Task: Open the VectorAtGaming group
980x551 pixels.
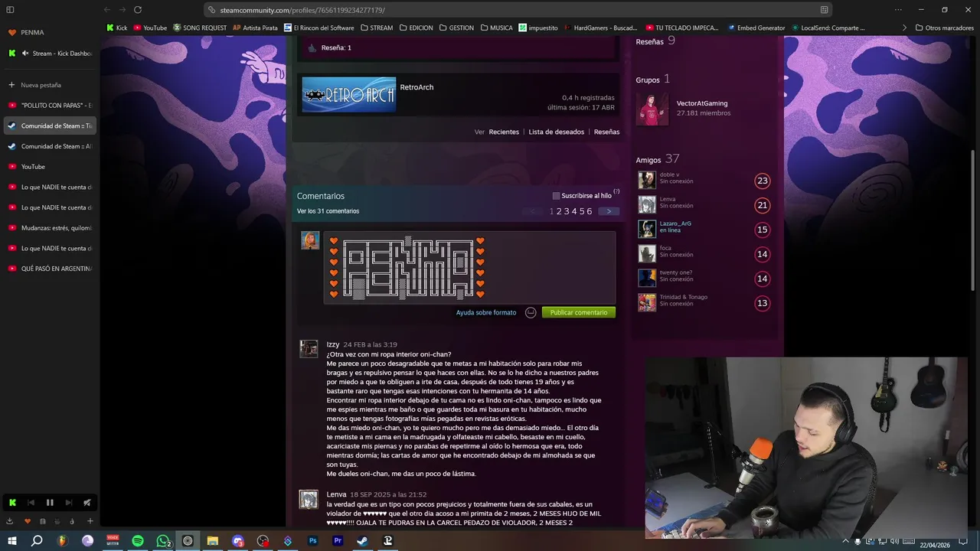Action: click(x=702, y=103)
